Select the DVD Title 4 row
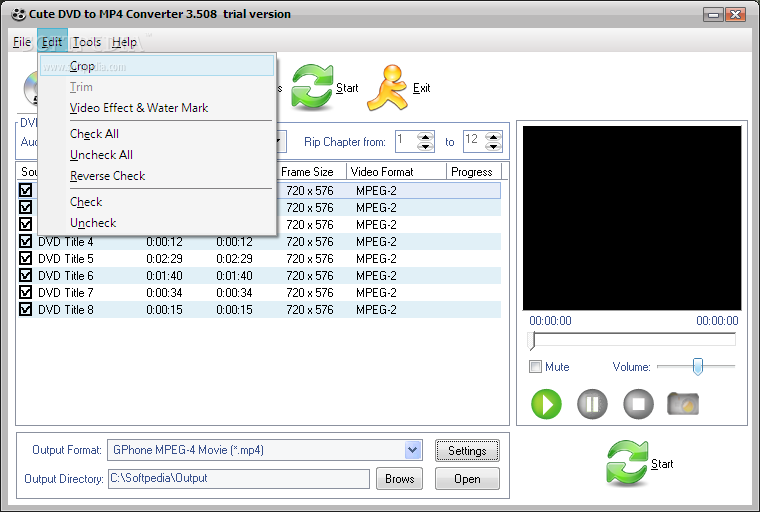 [259, 241]
